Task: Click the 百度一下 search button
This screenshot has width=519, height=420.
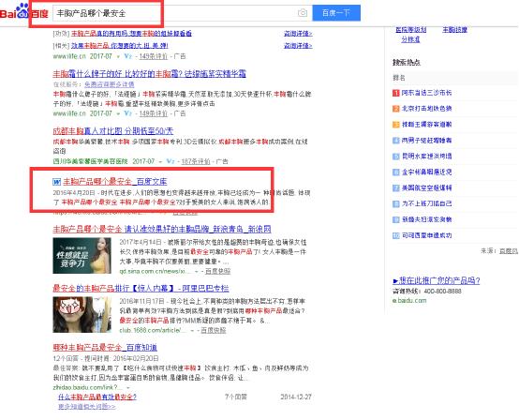Action: (x=336, y=13)
